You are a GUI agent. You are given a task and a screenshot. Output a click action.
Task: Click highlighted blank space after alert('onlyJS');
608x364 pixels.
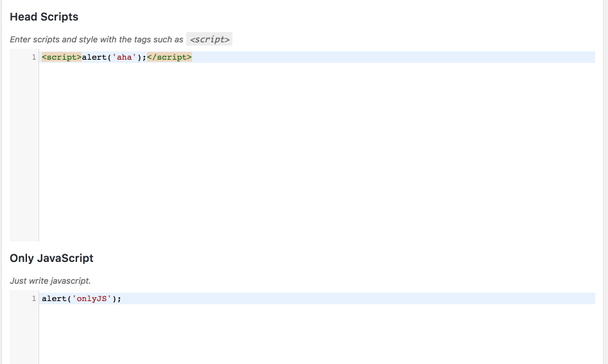(x=358, y=299)
